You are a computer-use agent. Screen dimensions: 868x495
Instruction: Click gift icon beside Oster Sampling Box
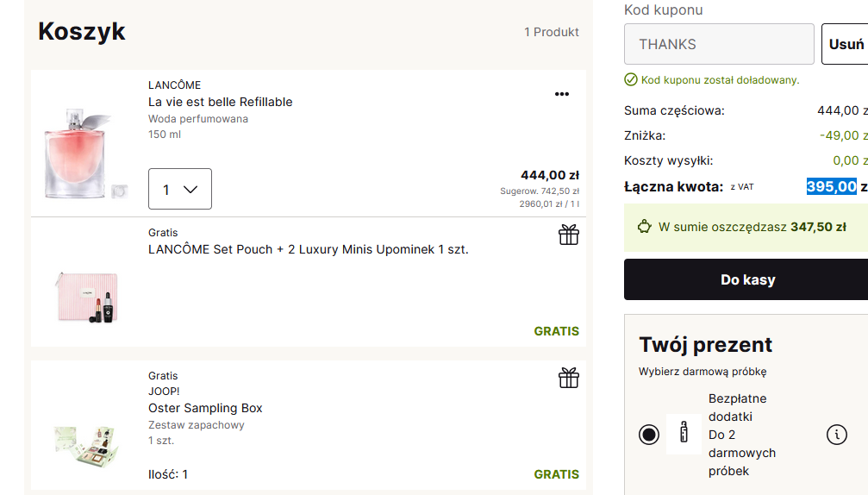[568, 378]
